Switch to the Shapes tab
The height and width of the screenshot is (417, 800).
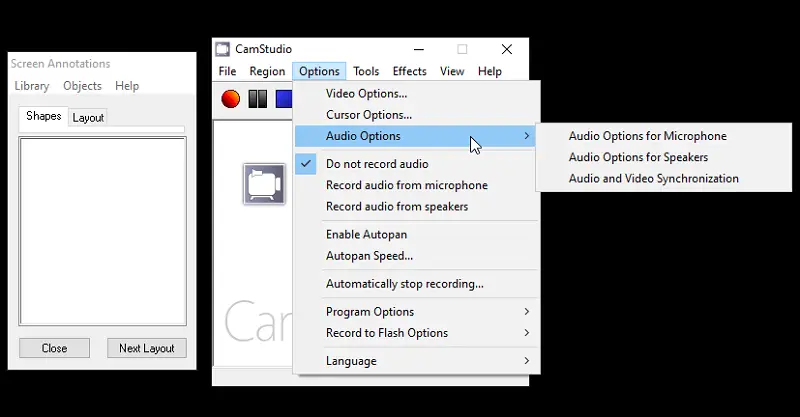[x=43, y=116]
